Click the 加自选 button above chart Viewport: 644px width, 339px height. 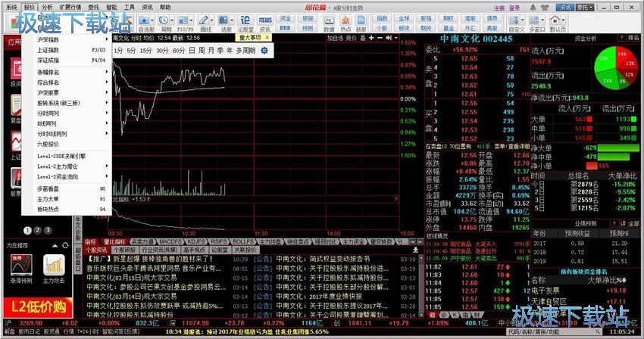click(335, 38)
